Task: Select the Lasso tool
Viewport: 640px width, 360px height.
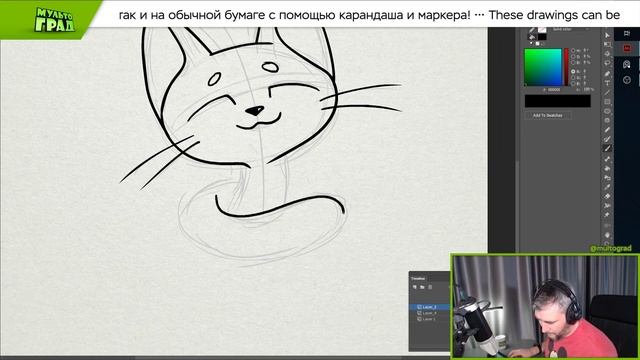Action: pos(607,63)
